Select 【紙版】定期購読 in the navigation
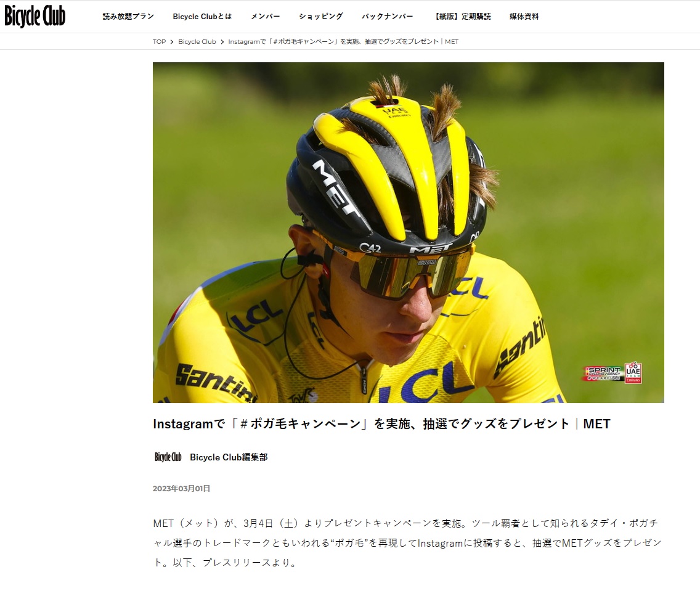700x596 pixels. tap(462, 17)
